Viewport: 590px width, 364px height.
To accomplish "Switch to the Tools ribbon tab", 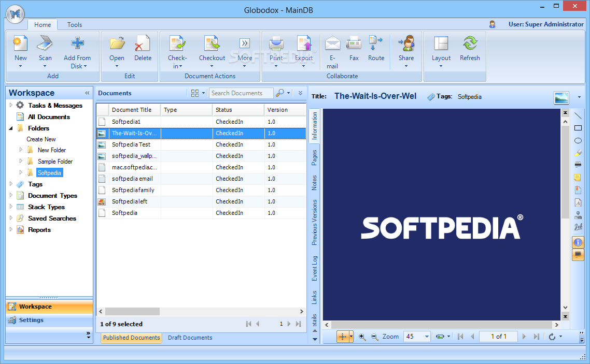I will (75, 24).
